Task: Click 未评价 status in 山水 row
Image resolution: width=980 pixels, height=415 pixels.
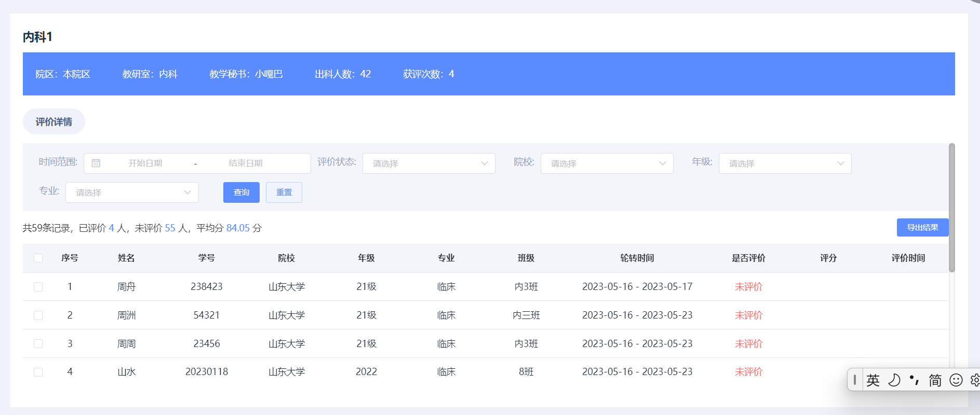Action: (x=748, y=372)
